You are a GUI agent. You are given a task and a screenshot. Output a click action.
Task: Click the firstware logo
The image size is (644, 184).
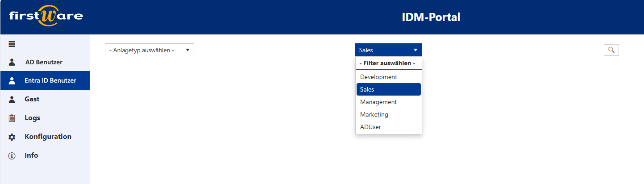coord(46,17)
